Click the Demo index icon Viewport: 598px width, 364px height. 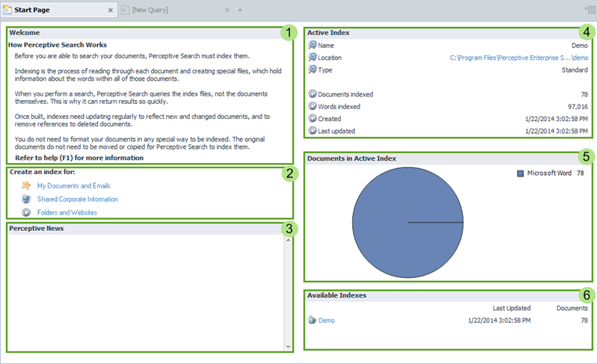pos(312,320)
